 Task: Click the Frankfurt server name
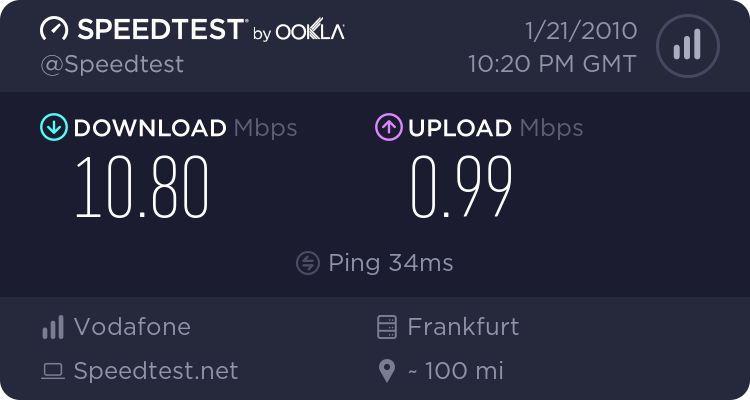click(463, 327)
